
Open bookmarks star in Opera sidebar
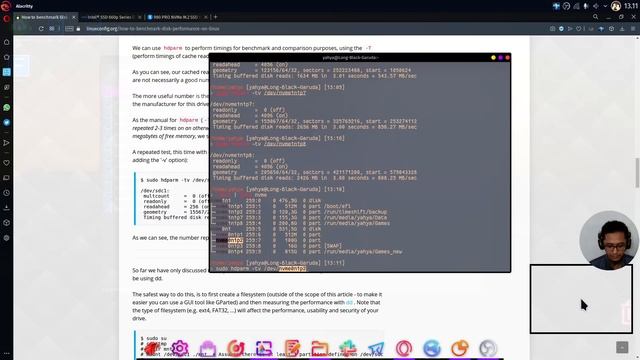pos(7,57)
